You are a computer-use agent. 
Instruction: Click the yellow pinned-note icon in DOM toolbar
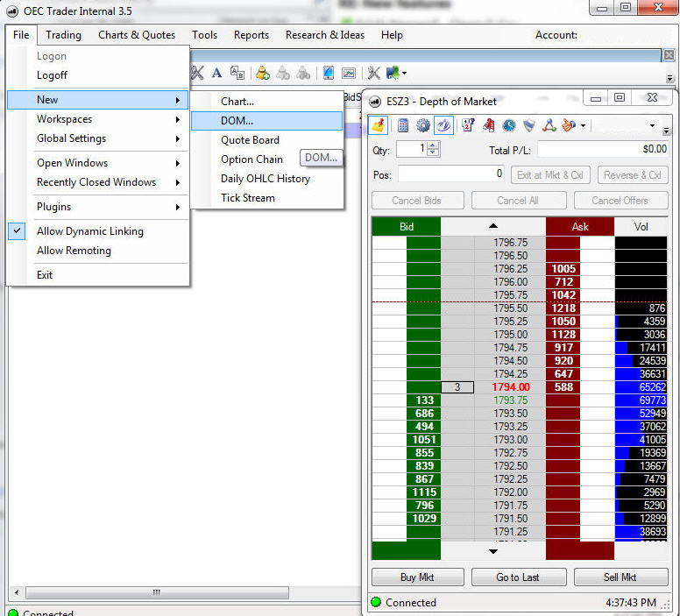coord(379,126)
